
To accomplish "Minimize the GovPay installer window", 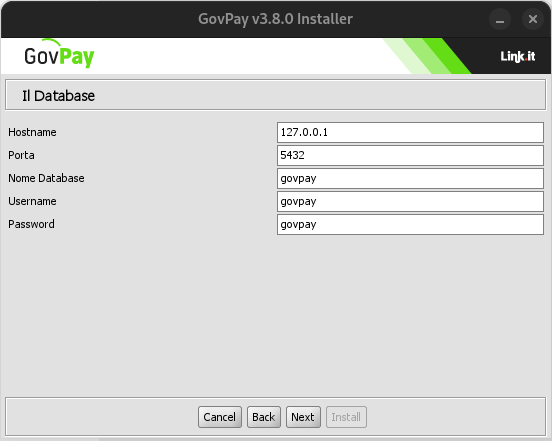I will pos(500,19).
